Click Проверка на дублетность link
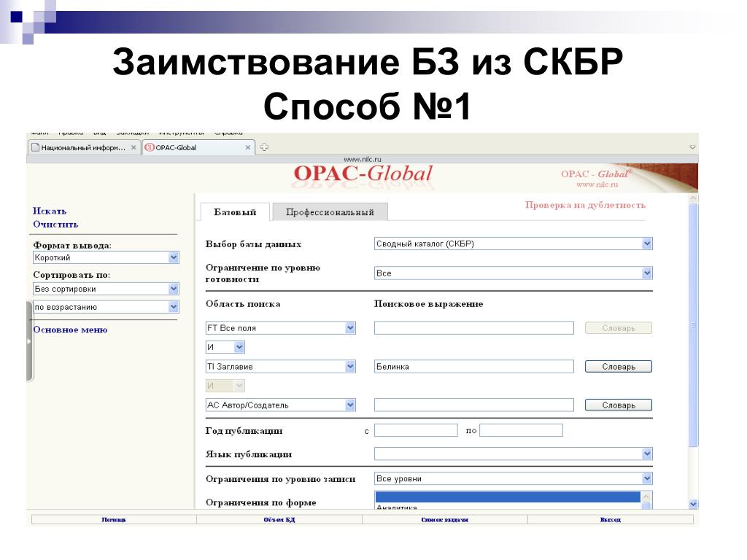Viewport: 747px width, 560px height. (585, 205)
